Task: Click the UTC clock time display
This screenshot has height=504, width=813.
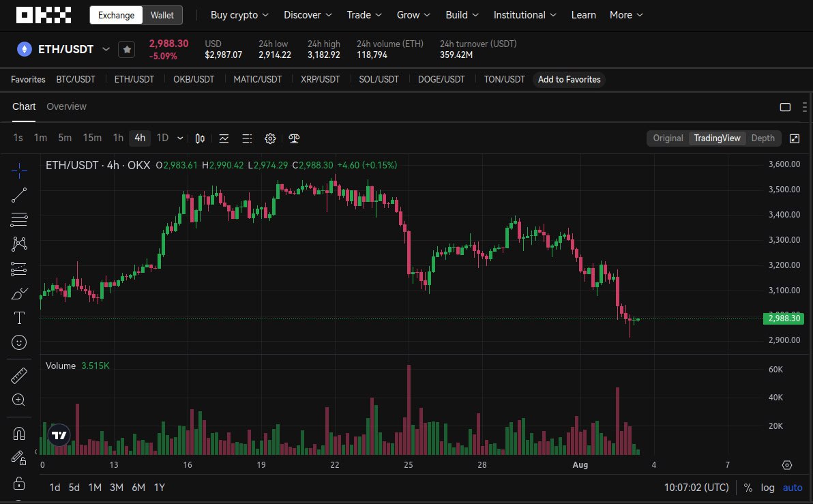Action: click(x=696, y=488)
